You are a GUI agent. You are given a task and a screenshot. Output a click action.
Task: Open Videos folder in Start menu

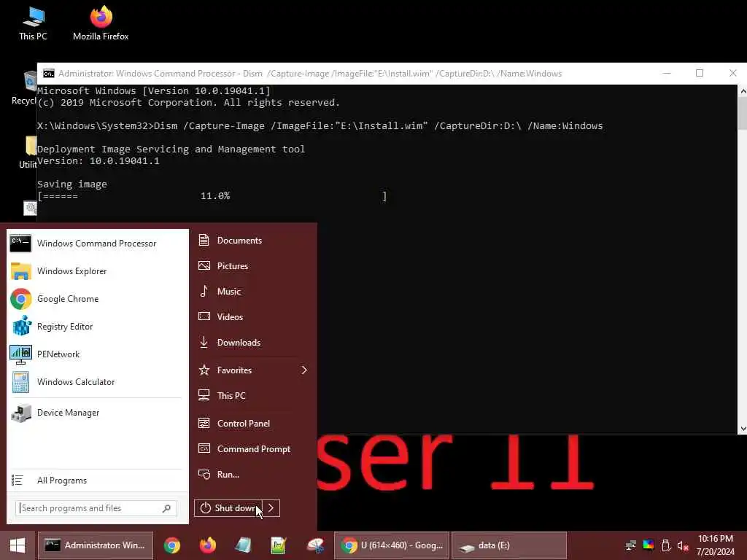(x=253, y=316)
